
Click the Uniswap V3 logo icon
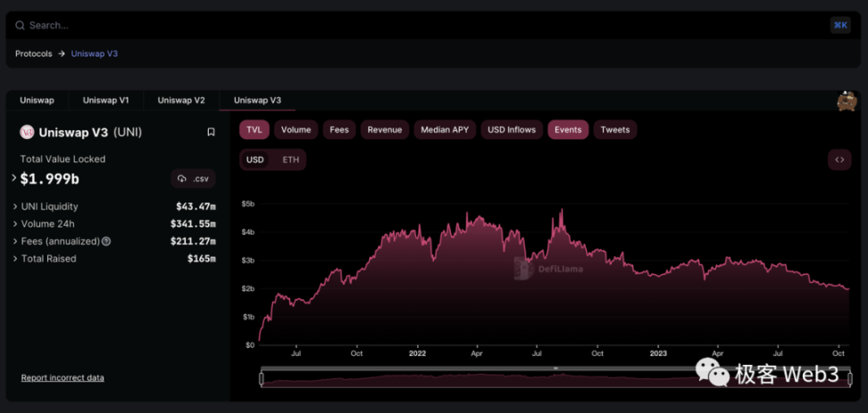pyautogui.click(x=27, y=132)
